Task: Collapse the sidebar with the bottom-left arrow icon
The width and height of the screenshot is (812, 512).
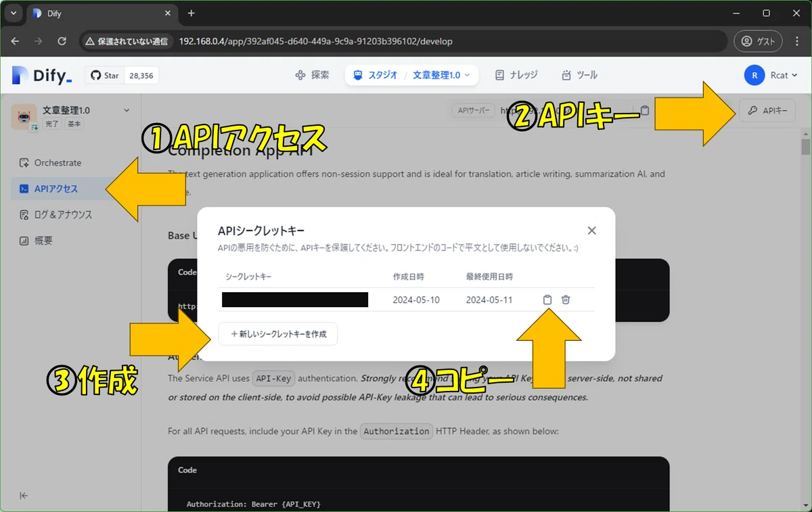Action: pos(24,496)
